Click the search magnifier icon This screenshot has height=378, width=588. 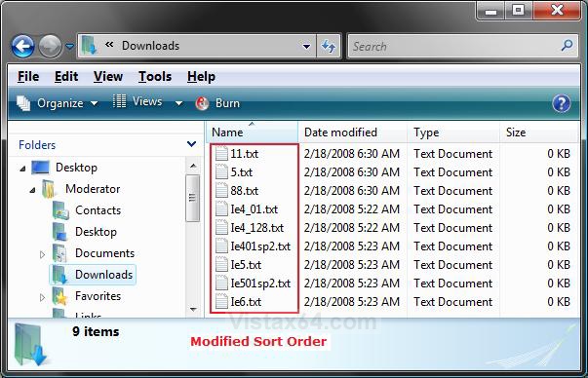(567, 46)
